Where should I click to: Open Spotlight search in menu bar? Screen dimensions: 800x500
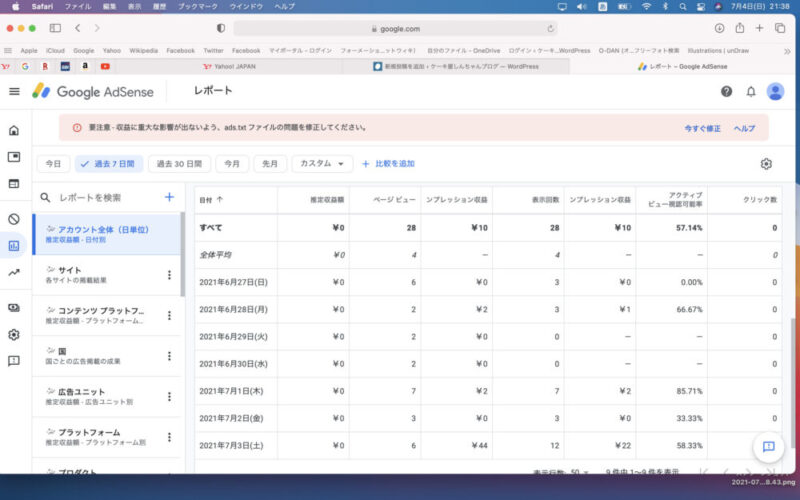pos(683,7)
